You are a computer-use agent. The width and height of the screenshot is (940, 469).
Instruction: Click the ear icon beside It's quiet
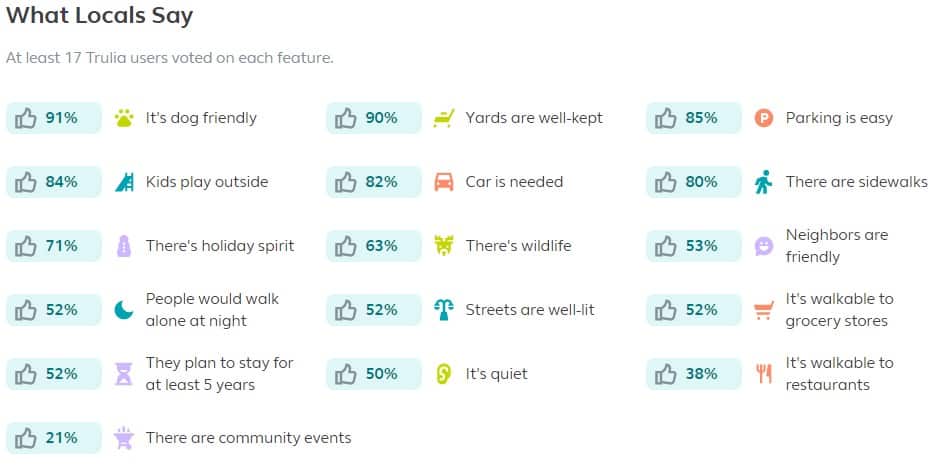tap(444, 374)
